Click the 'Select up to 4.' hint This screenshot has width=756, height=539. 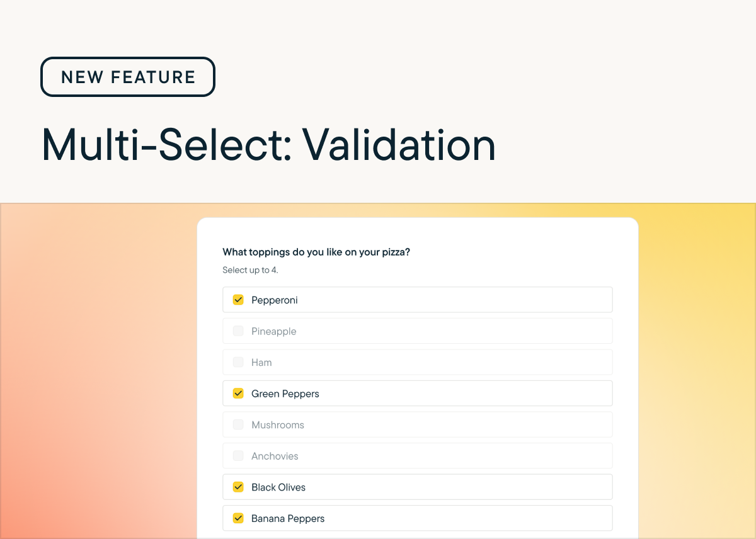click(250, 270)
